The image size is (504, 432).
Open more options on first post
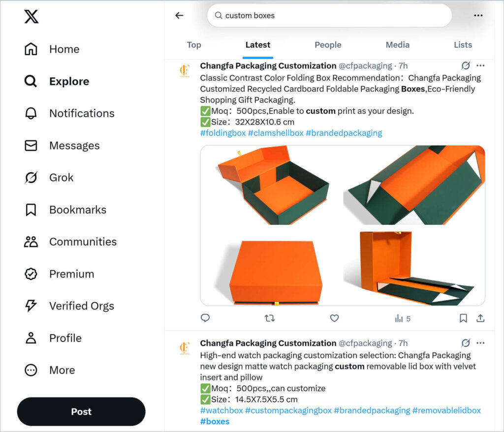(x=481, y=65)
